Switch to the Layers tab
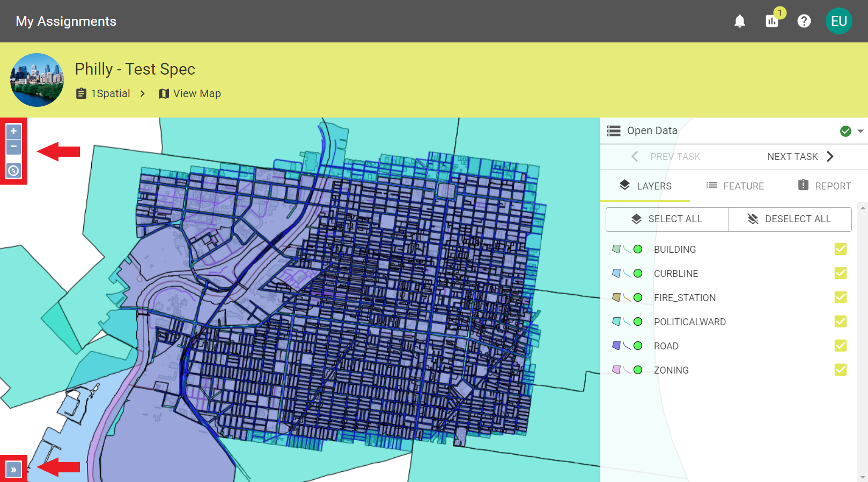 pos(645,186)
